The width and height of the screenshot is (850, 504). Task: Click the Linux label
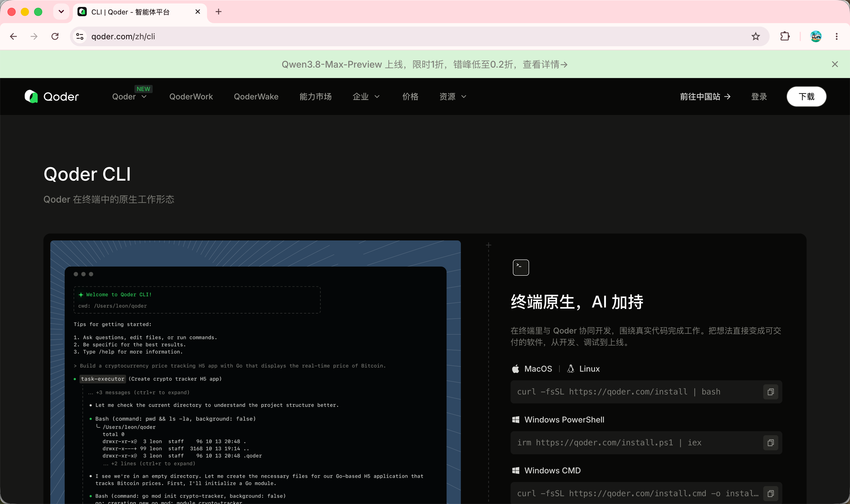590,369
